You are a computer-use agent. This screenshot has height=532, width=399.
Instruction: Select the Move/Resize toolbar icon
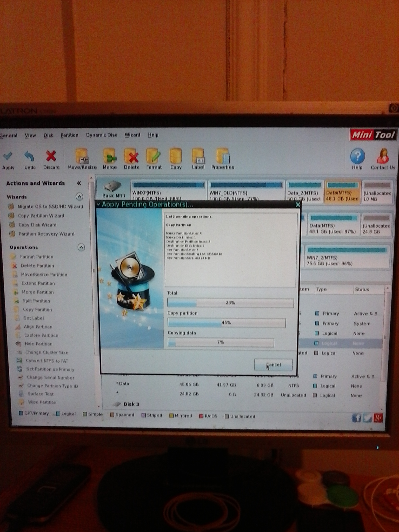pyautogui.click(x=82, y=156)
